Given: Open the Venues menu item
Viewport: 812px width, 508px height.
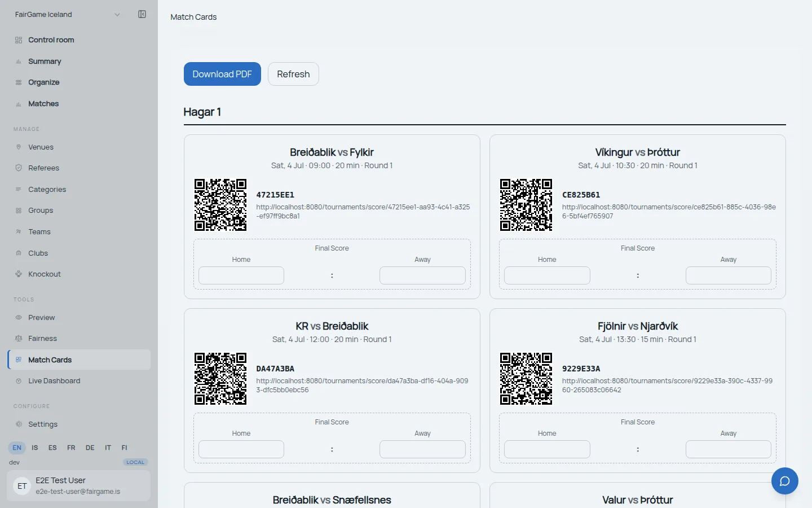Looking at the screenshot, I should (x=79, y=147).
